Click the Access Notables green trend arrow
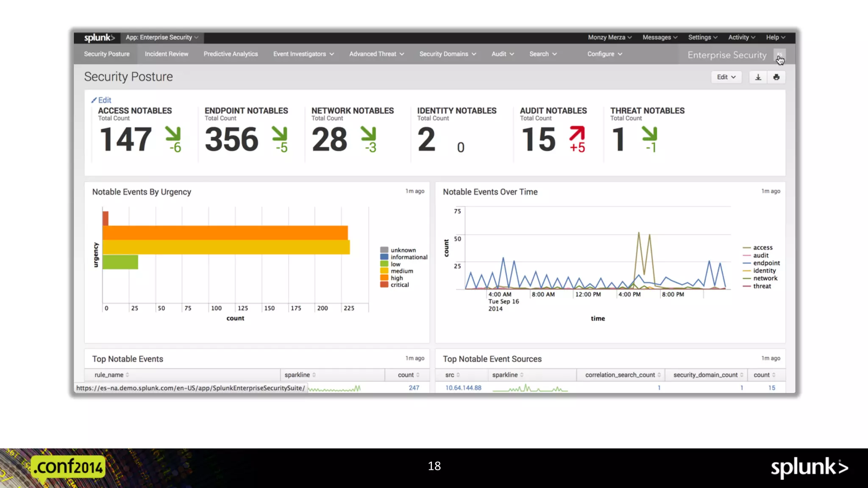This screenshot has width=868, height=488. 173,133
